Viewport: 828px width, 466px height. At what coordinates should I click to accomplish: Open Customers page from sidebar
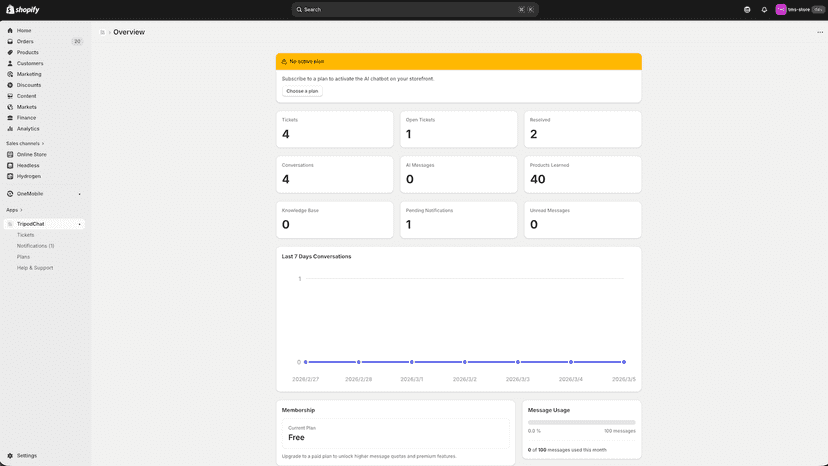[30, 63]
